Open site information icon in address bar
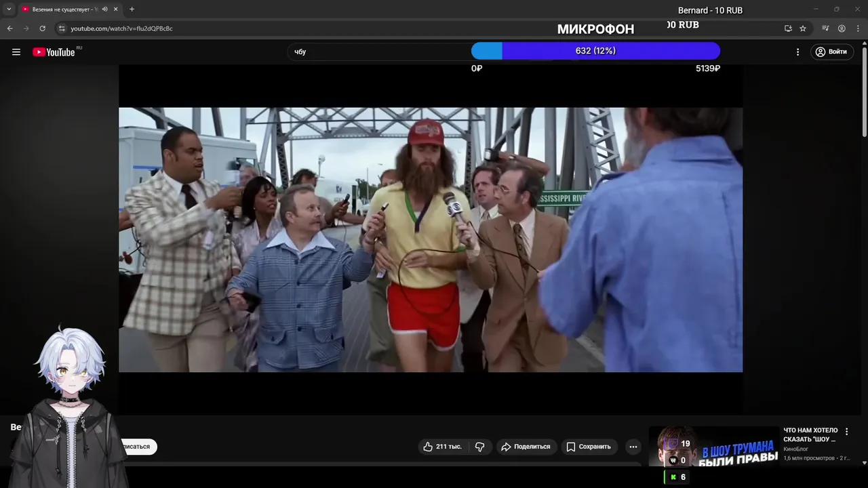The height and width of the screenshot is (488, 868). pos(61,28)
